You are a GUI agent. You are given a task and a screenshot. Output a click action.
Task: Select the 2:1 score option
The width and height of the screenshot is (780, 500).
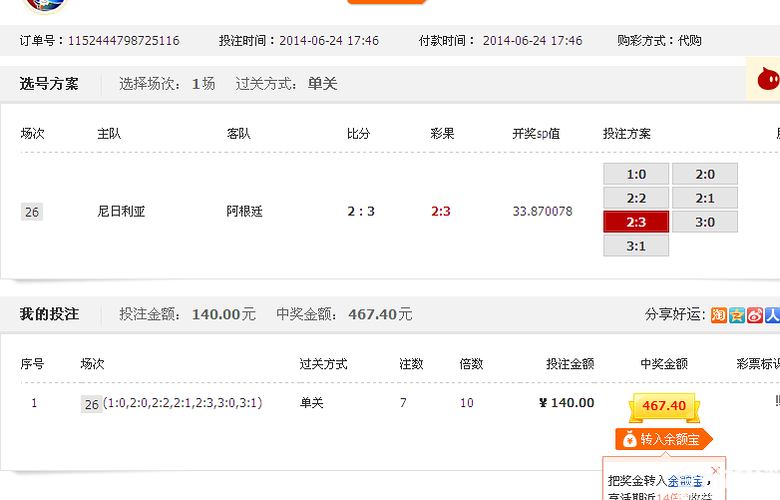click(705, 198)
